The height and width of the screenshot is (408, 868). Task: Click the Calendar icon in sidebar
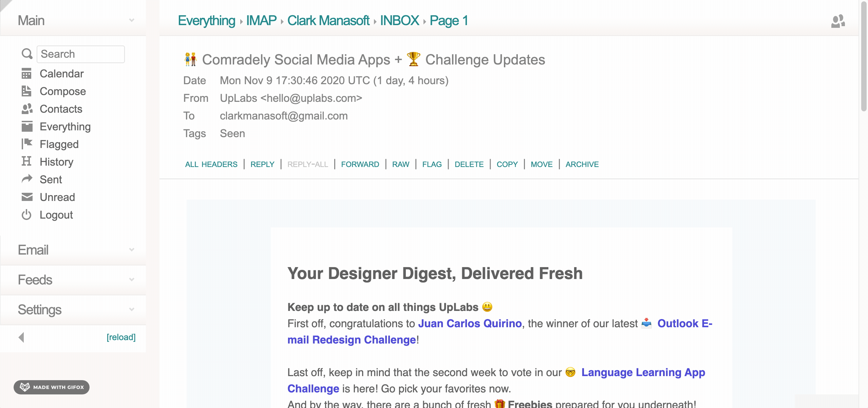tap(26, 74)
